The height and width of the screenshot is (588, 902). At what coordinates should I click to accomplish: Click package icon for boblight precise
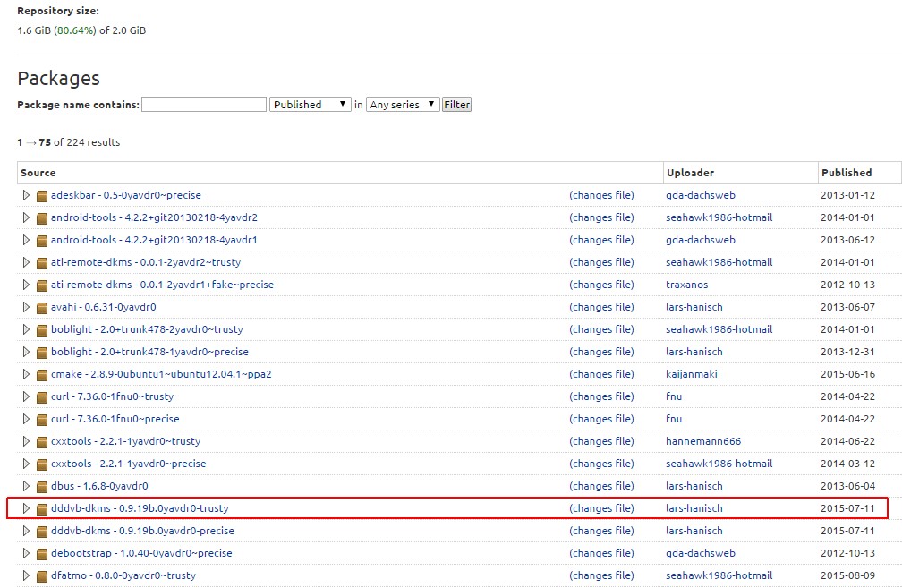click(42, 353)
